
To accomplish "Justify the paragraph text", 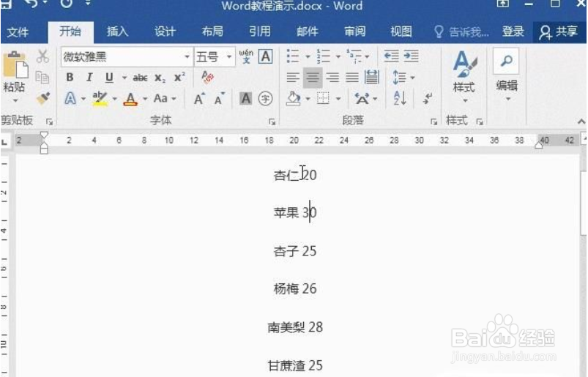I will (351, 78).
